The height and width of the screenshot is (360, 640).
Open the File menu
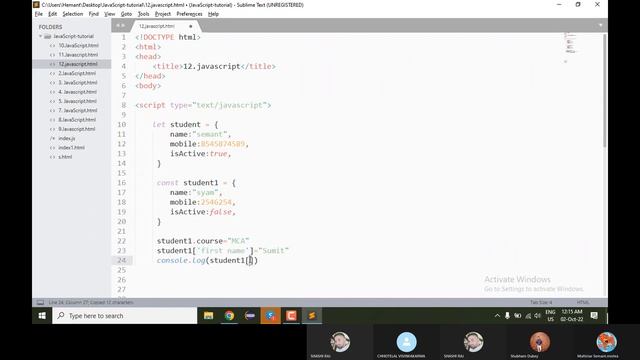tap(38, 14)
